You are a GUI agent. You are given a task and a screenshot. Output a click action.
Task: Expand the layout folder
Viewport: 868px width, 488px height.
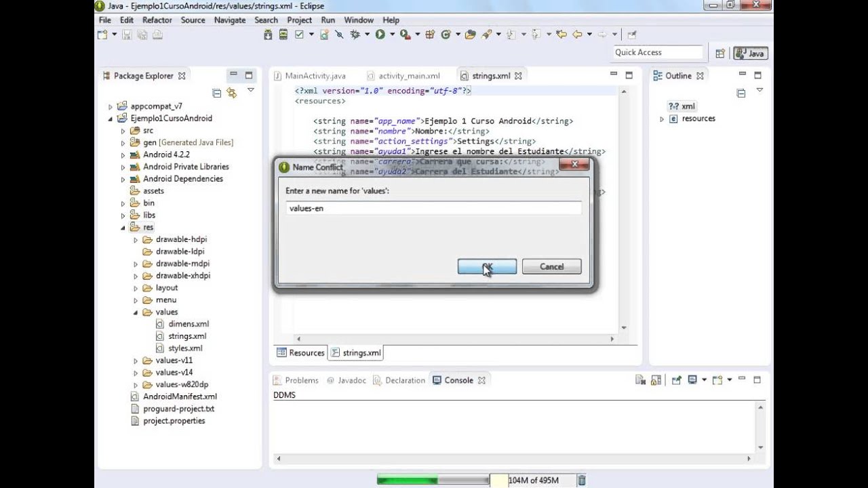coord(136,288)
